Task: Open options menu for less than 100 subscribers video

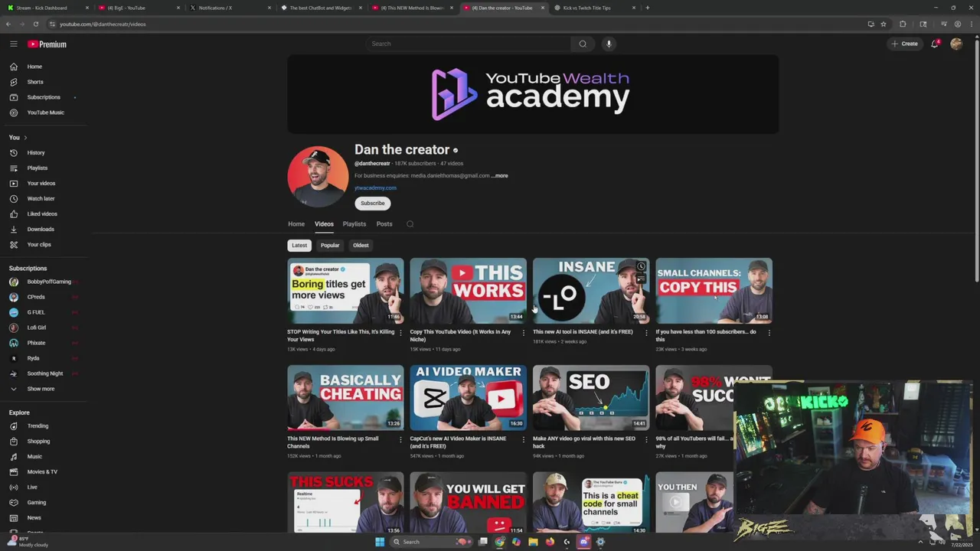Action: tap(769, 332)
